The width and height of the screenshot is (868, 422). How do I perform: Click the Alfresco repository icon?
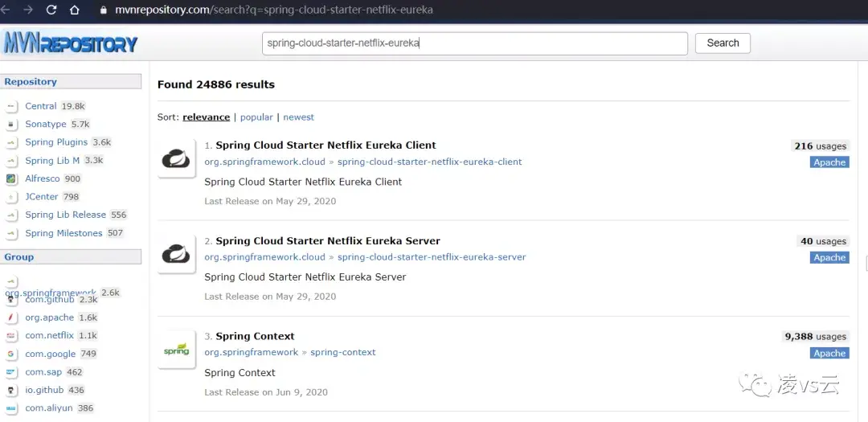coord(11,178)
